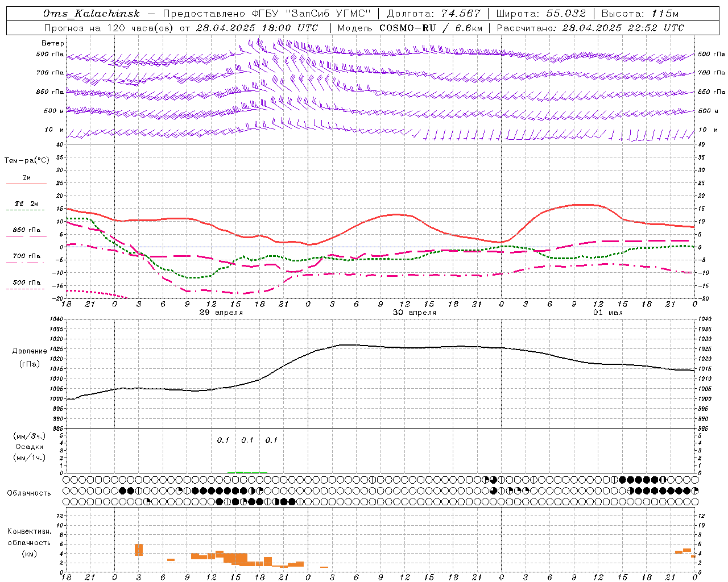Viewport: 728px width, 582px height.
Task: Select the Высота: 115м header value
Action: pos(640,14)
